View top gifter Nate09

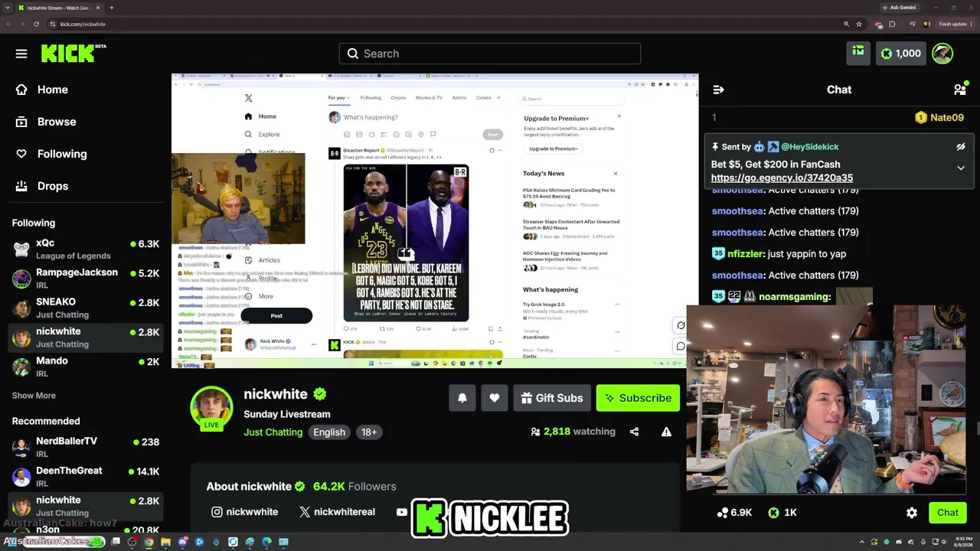[939, 117]
